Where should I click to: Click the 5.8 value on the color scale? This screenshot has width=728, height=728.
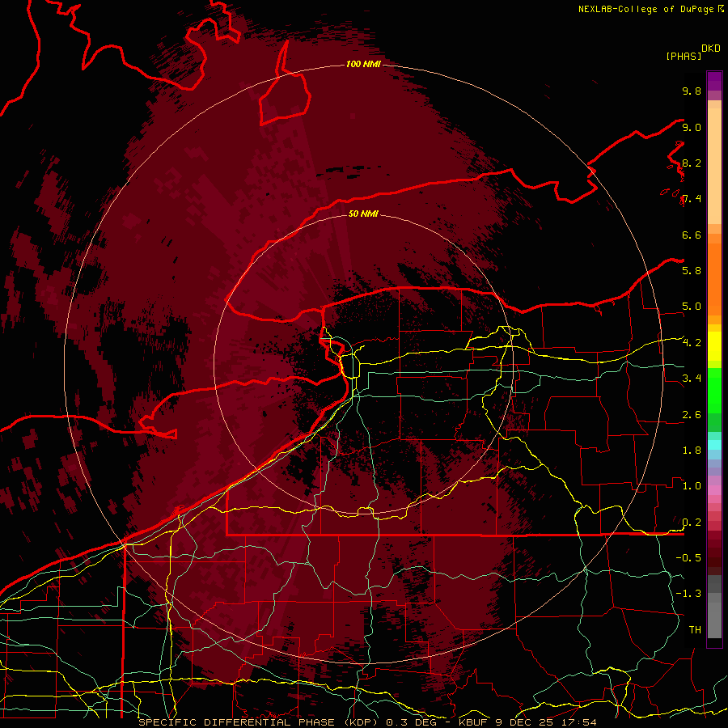[x=692, y=271]
